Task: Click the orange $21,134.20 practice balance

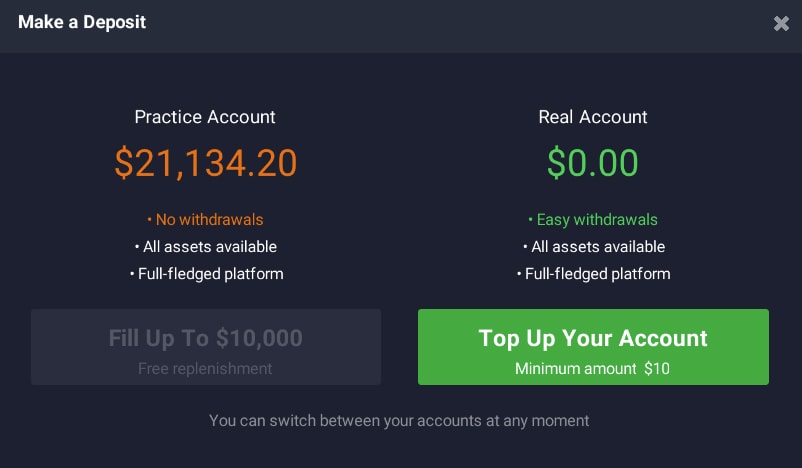Action: tap(205, 163)
